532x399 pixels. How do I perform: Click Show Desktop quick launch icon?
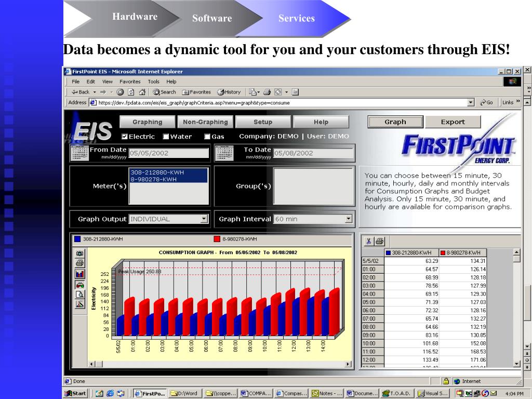point(99,393)
